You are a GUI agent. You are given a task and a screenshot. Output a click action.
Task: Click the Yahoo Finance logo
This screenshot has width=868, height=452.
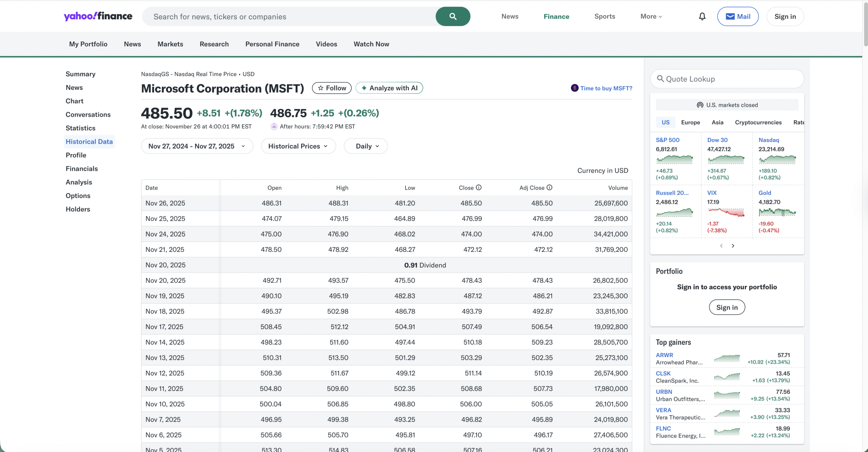pyautogui.click(x=98, y=16)
